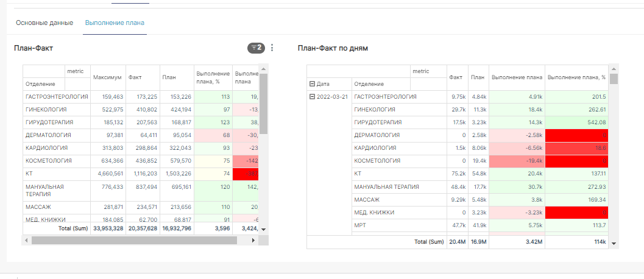Click down arrow in План-Факт по дням table
Screen dimensions: 644x279
614,243
